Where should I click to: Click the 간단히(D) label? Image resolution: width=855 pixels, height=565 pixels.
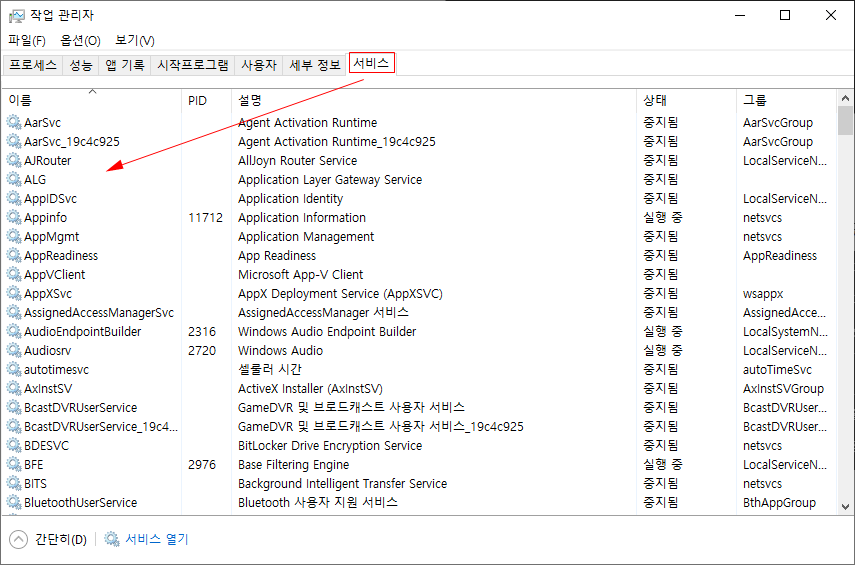coord(61,539)
